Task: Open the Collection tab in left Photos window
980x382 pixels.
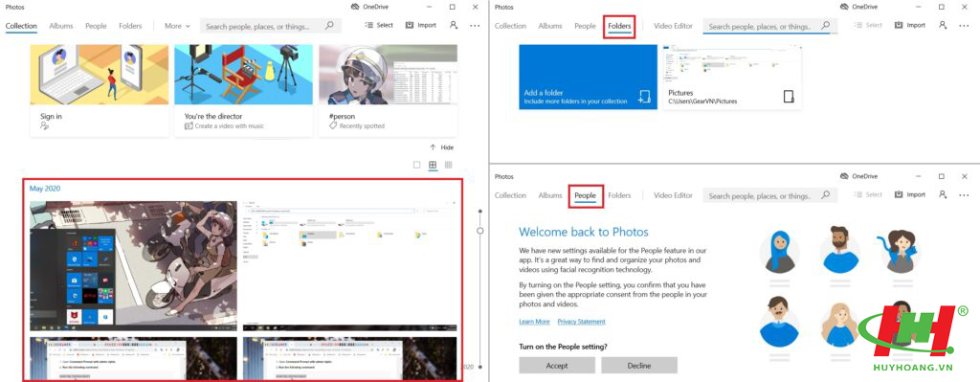Action: (21, 26)
